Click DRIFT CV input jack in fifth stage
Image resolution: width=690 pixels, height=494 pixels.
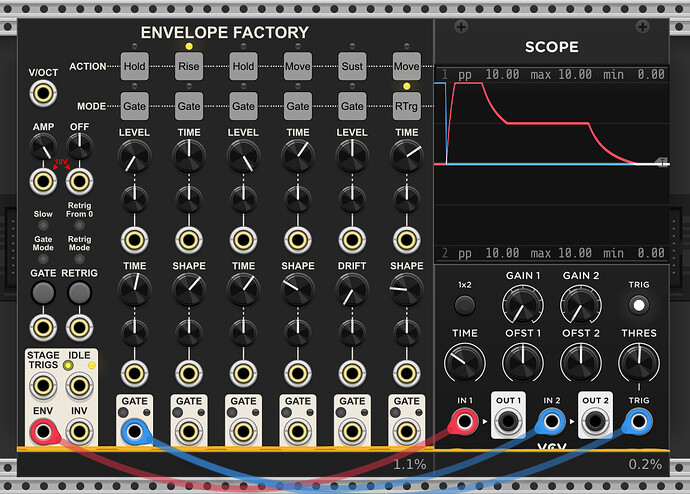click(352, 373)
